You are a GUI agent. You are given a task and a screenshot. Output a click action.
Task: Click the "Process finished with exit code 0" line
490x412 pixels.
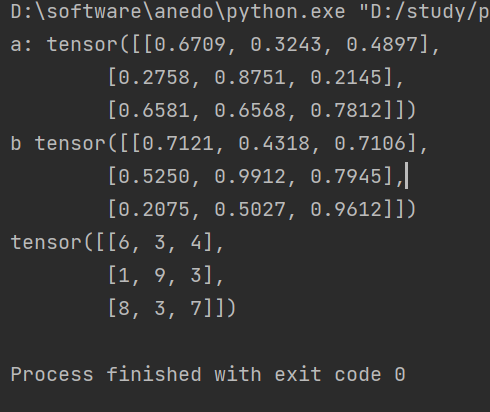click(x=208, y=374)
